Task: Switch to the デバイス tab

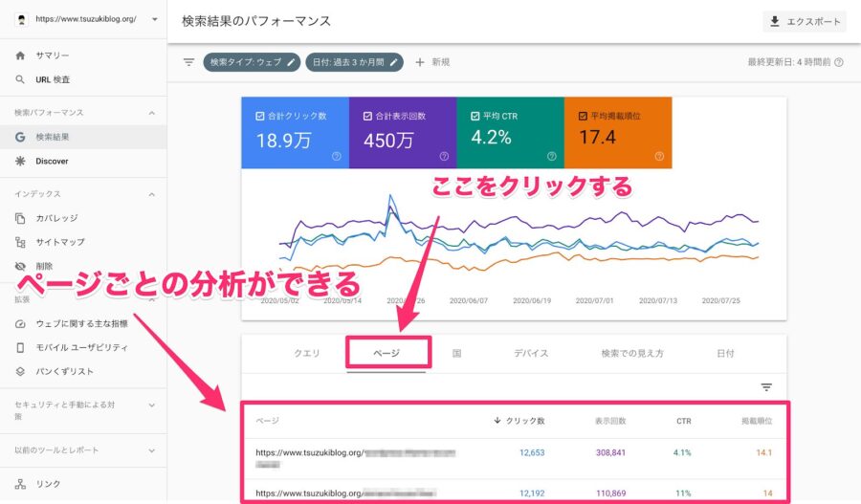Action: [531, 354]
